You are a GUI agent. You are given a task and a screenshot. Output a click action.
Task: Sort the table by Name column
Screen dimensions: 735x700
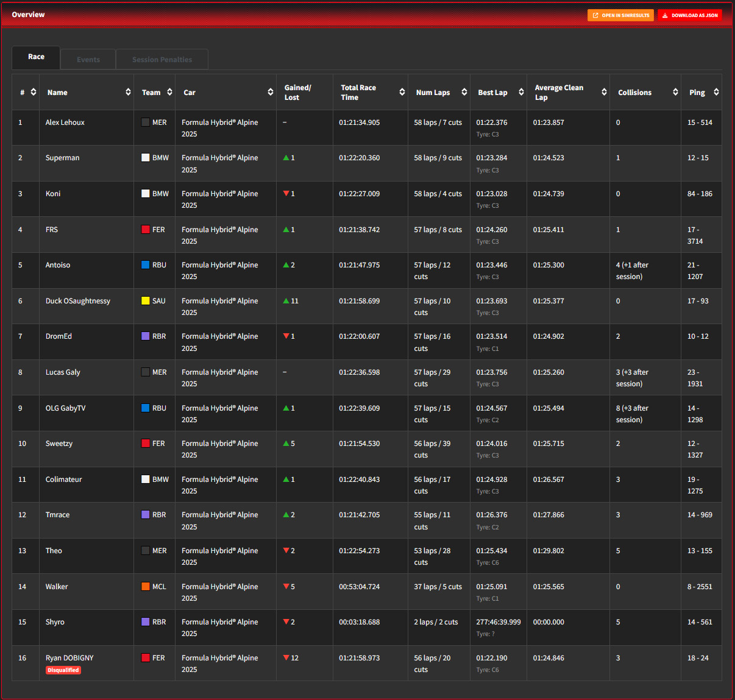[x=128, y=92]
